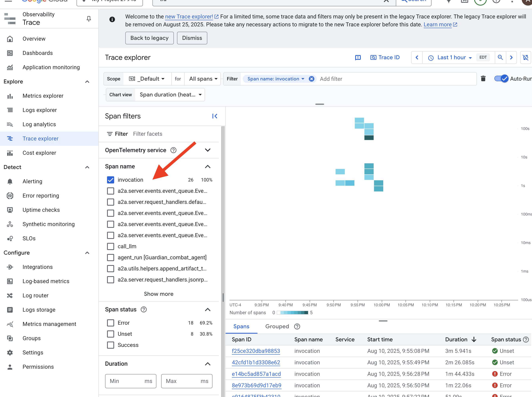Click the trash icon to clear filters
The height and width of the screenshot is (397, 532).
tap(483, 79)
